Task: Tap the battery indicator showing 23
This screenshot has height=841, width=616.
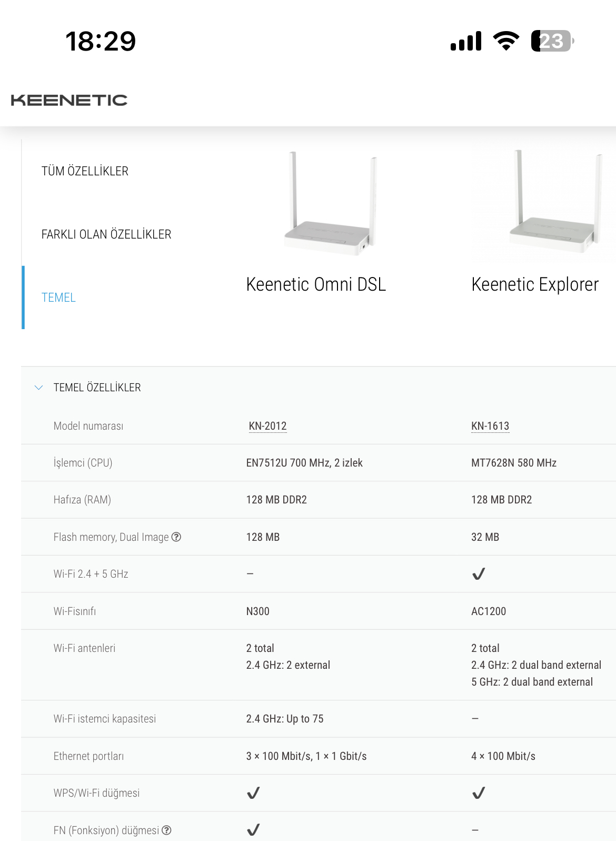Action: coord(552,41)
